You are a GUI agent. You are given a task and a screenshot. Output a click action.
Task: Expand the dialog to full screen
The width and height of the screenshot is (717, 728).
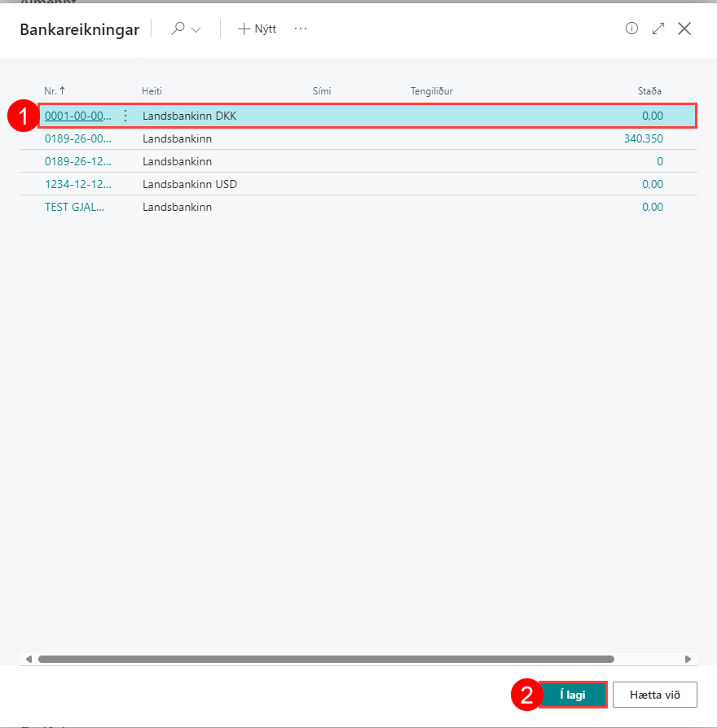pyautogui.click(x=658, y=29)
